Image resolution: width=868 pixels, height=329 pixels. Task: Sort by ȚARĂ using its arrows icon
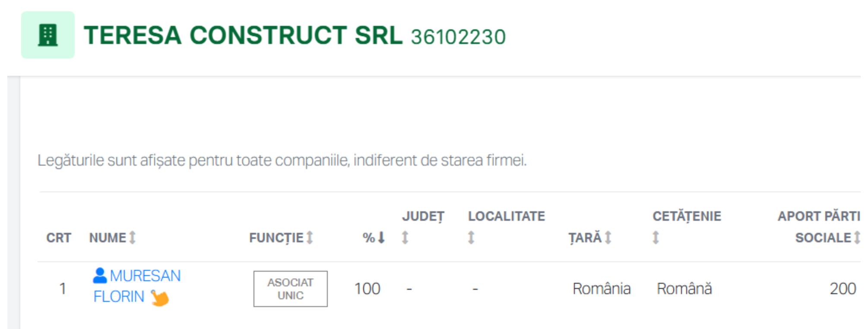click(608, 238)
